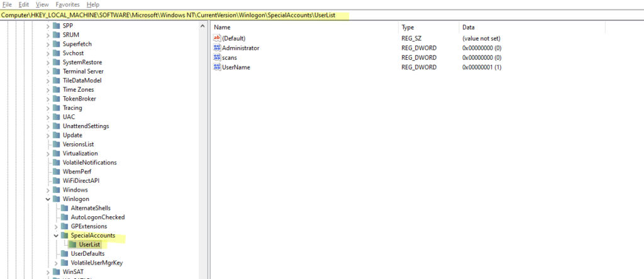Screen dimensions: 644x279
Task: Click the (Default) string value icon
Action: coord(217,38)
